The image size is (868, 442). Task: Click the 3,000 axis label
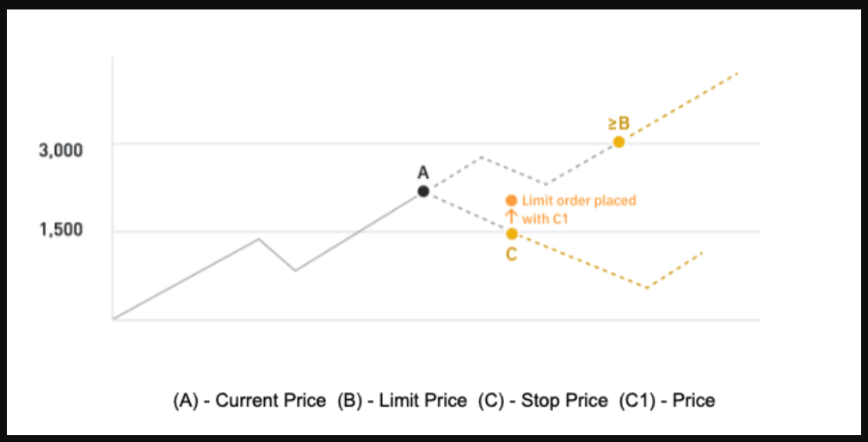61,150
